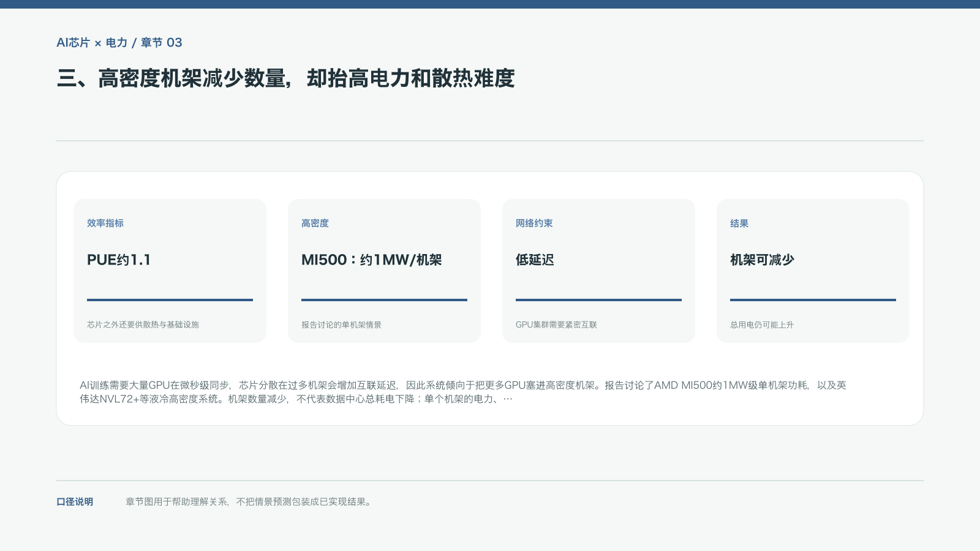Screen dimensions: 980x551
Task: Click the '效率指标' card label
Action: 105,223
